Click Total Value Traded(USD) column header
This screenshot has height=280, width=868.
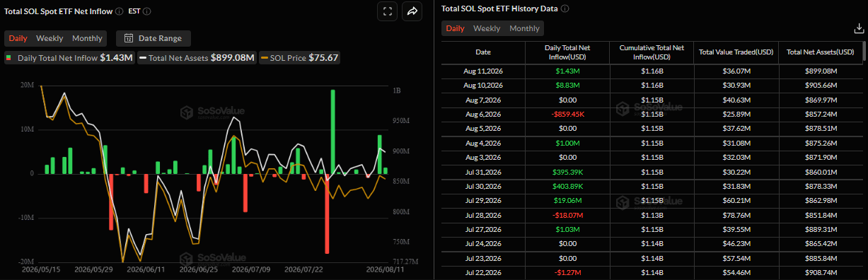736,52
